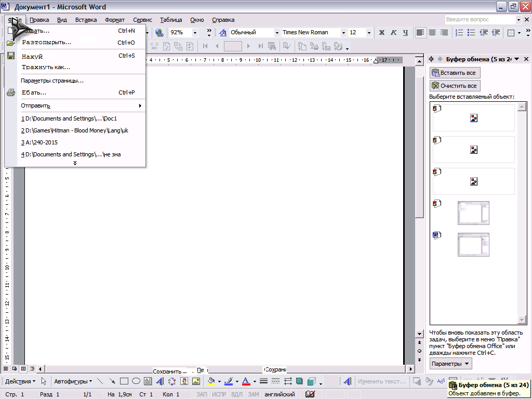Viewport: 532px width, 399px height.
Task: Activate the Select Objects pointer tool
Action: [x=44, y=381]
